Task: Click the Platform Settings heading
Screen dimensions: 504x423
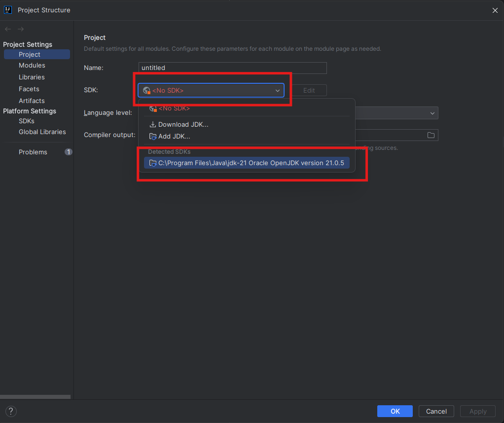Action: (30, 111)
